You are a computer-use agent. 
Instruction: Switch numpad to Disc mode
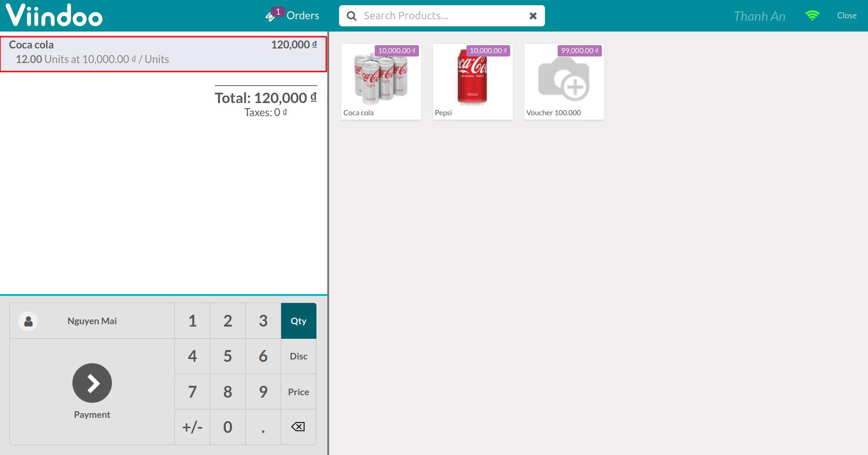(x=299, y=356)
